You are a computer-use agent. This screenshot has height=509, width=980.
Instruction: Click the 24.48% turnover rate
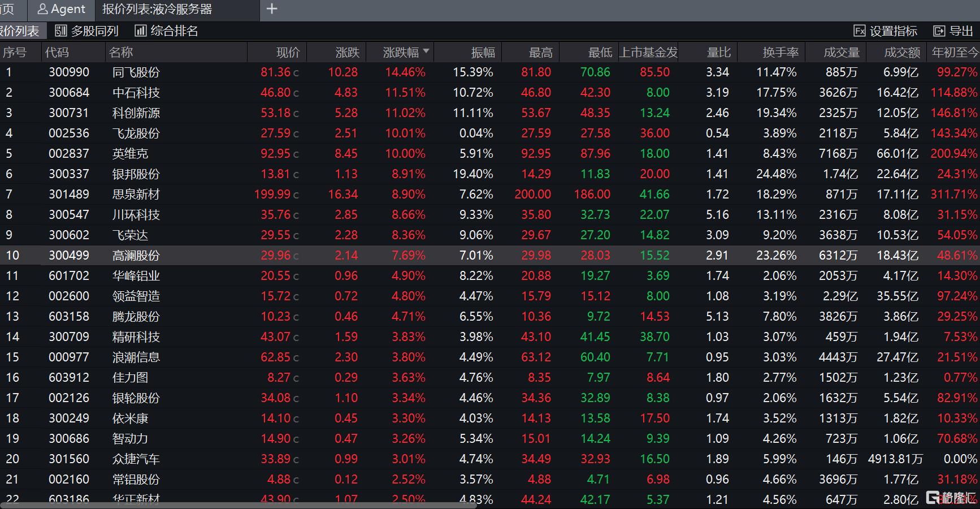[777, 174]
